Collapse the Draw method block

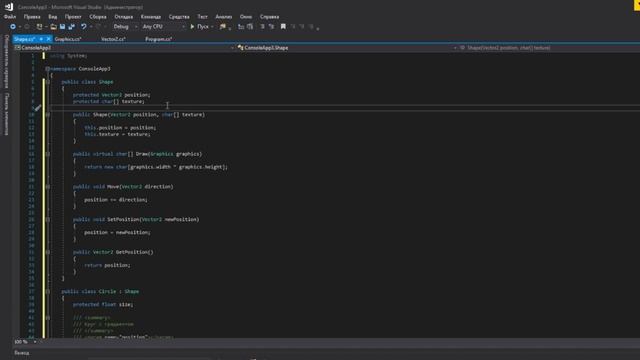[48, 154]
